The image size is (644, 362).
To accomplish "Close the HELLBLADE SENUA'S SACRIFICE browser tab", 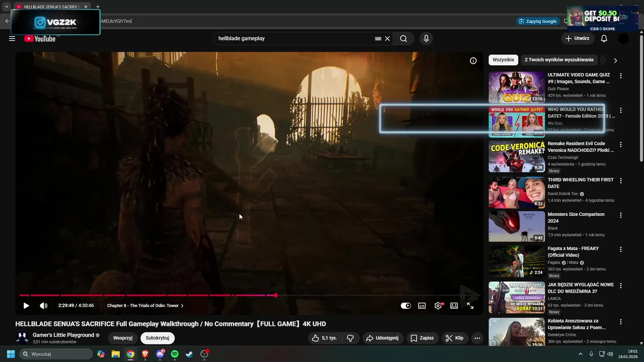I will (86, 7).
